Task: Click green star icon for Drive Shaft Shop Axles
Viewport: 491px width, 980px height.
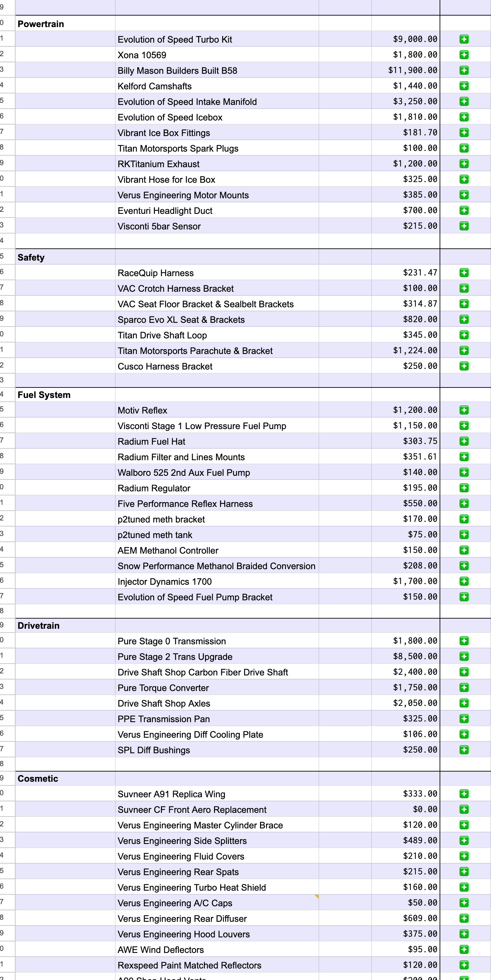Action: (464, 704)
